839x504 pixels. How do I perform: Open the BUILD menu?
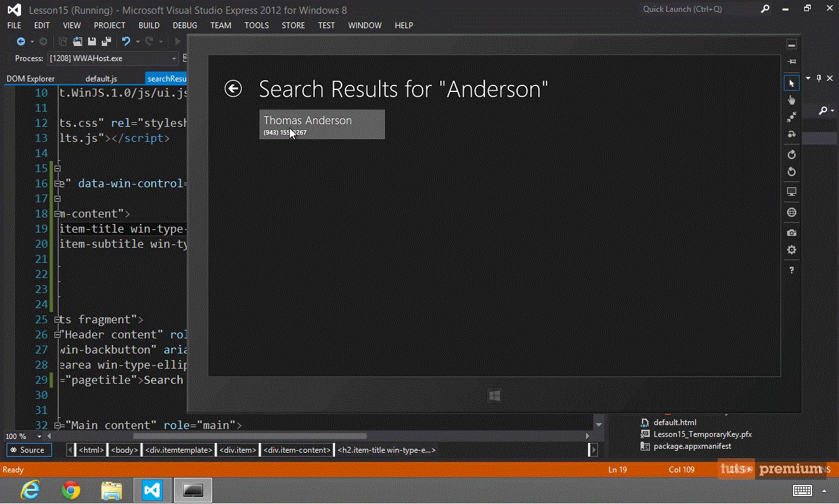pos(149,26)
